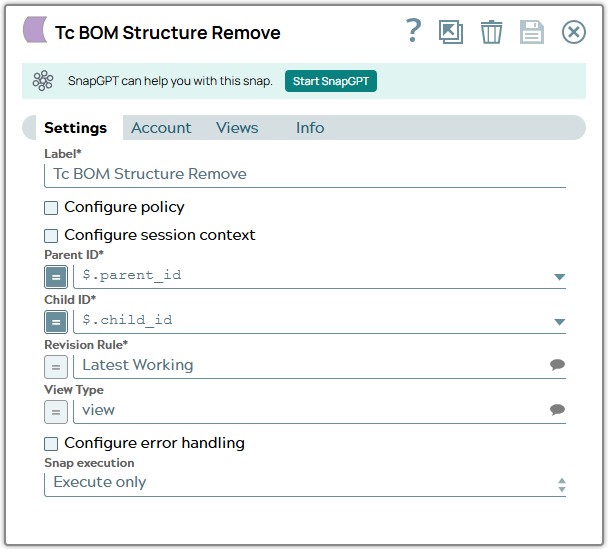Click the "Parent ID*" field label
Viewport: 608px width, 549px height.
(x=74, y=255)
